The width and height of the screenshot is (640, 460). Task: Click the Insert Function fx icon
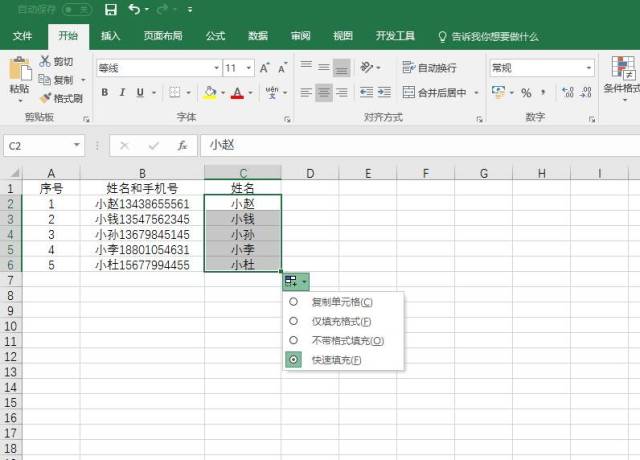click(182, 145)
